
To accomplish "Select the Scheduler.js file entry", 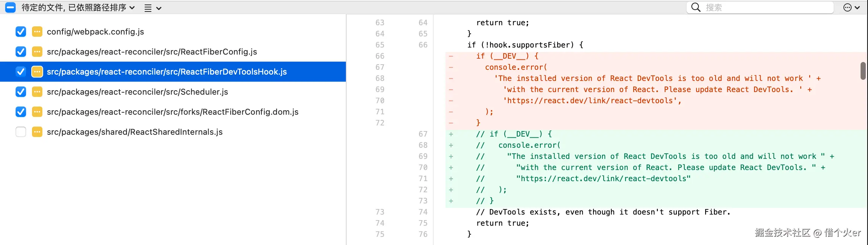I will click(x=137, y=92).
